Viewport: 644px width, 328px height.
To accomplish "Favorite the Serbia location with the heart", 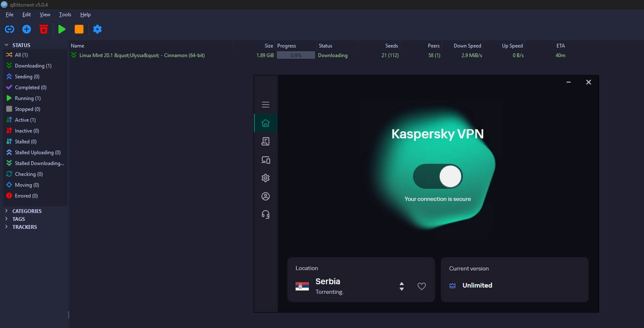I will pos(422,286).
